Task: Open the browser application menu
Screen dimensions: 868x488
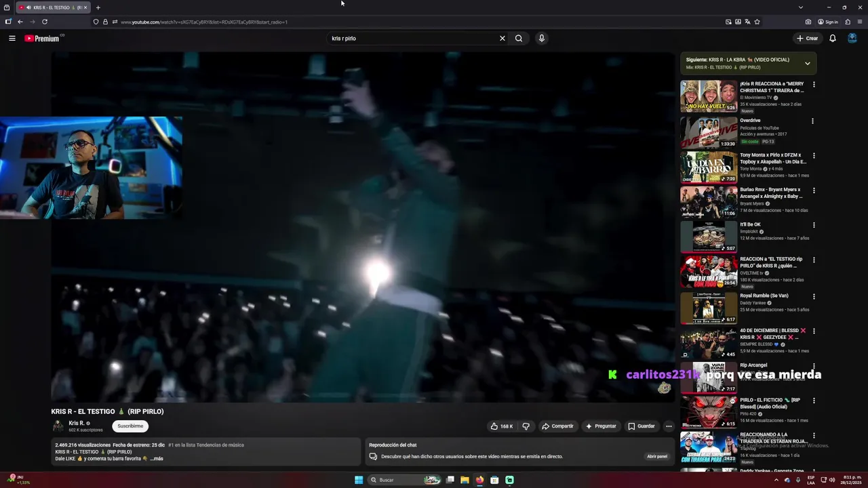Action: [x=860, y=22]
